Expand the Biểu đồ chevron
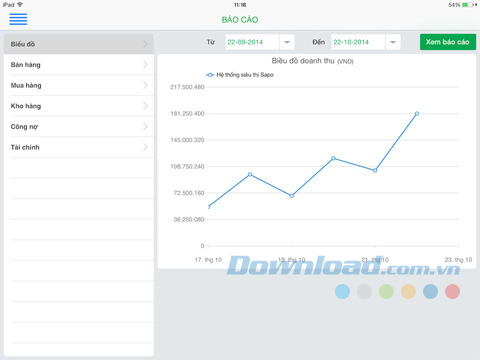The height and width of the screenshot is (360, 480). click(x=145, y=44)
